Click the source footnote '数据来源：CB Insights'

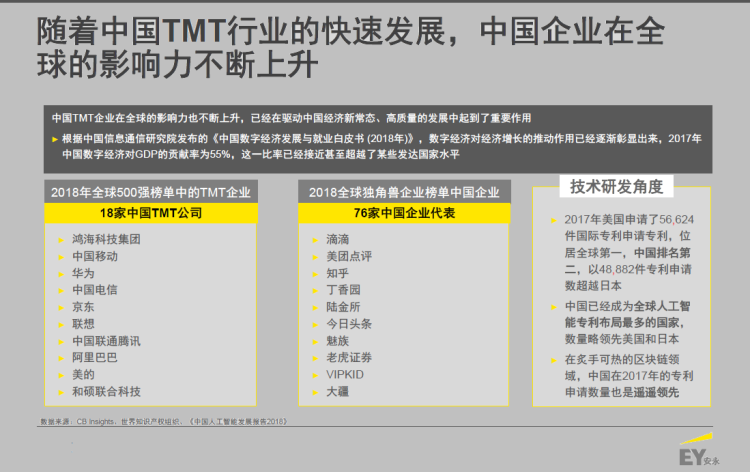[x=164, y=421]
